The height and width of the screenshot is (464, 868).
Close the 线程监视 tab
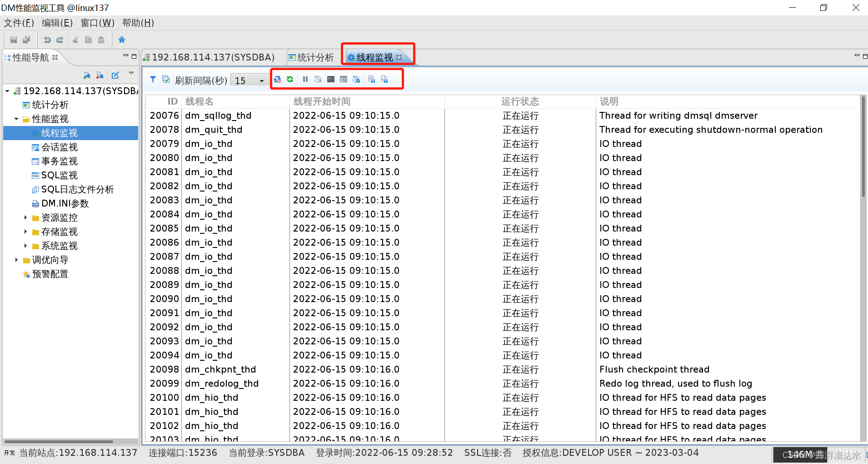pyautogui.click(x=399, y=57)
